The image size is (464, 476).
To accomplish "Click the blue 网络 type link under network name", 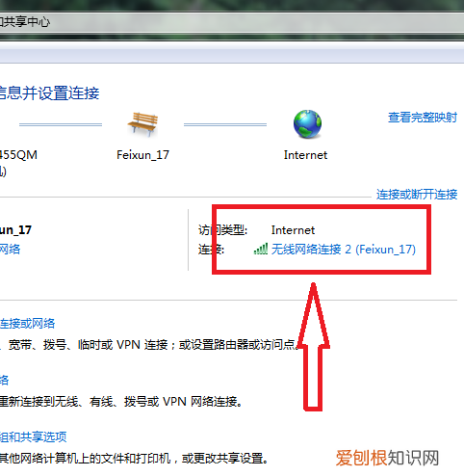I will (10, 250).
